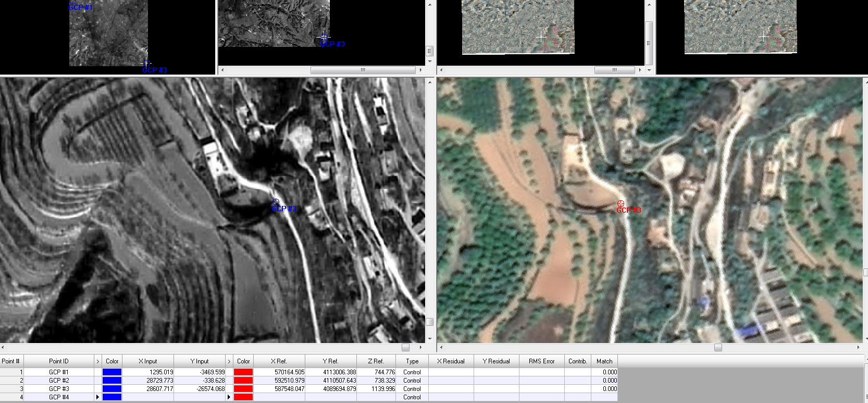
Task: Open blue input color swatch for GCP #2
Action: click(112, 381)
